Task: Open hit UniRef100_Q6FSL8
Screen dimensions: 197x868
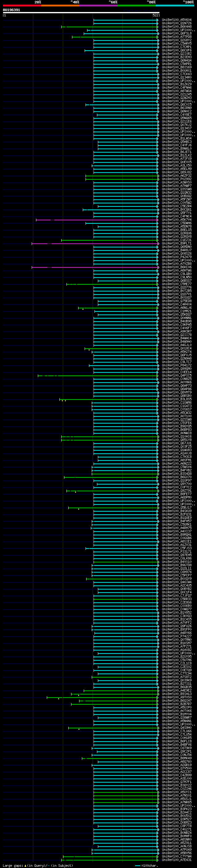Action: pos(176,33)
